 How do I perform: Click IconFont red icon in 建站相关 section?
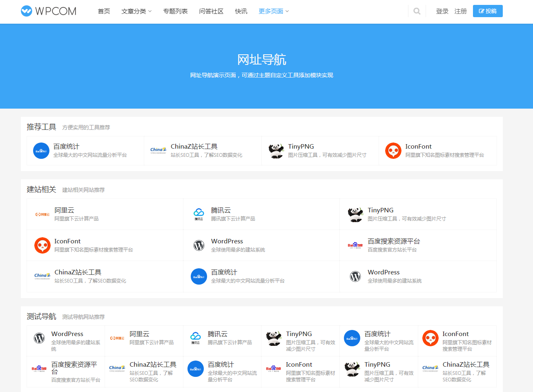pos(42,245)
